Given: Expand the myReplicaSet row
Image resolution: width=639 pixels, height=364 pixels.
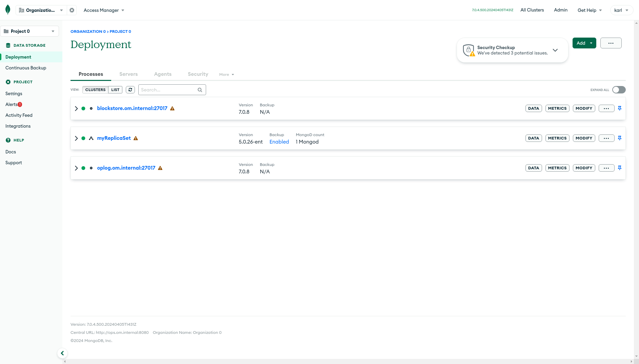Looking at the screenshot, I should pos(76,138).
